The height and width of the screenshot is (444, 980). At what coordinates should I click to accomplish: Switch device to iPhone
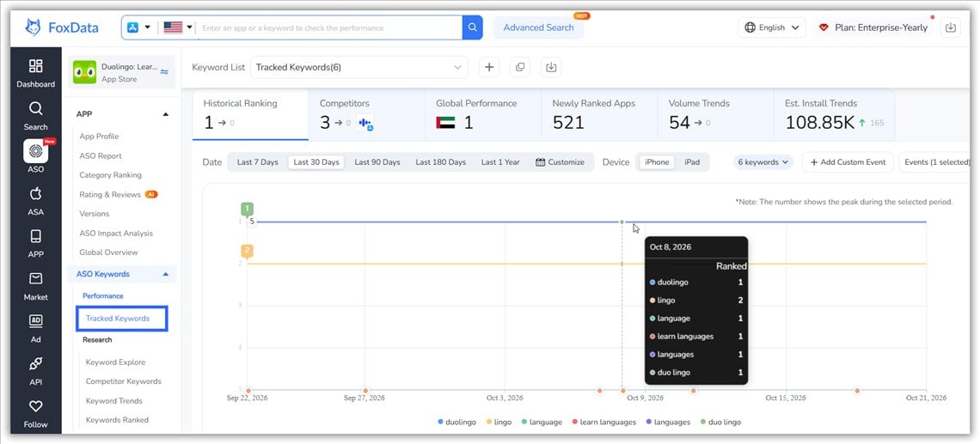pyautogui.click(x=656, y=161)
